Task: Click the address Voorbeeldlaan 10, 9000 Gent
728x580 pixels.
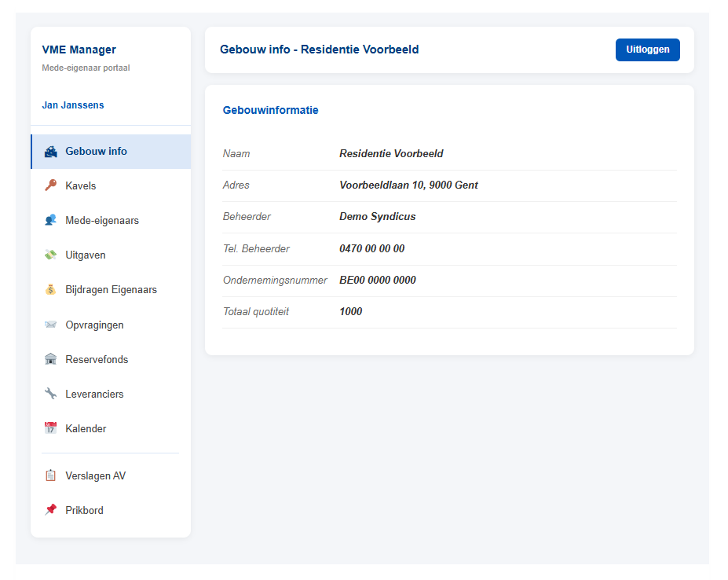Action: pyautogui.click(x=408, y=185)
